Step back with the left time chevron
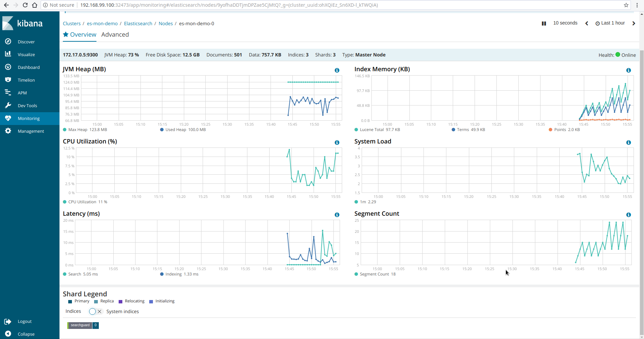The width and height of the screenshot is (644, 339). point(587,23)
